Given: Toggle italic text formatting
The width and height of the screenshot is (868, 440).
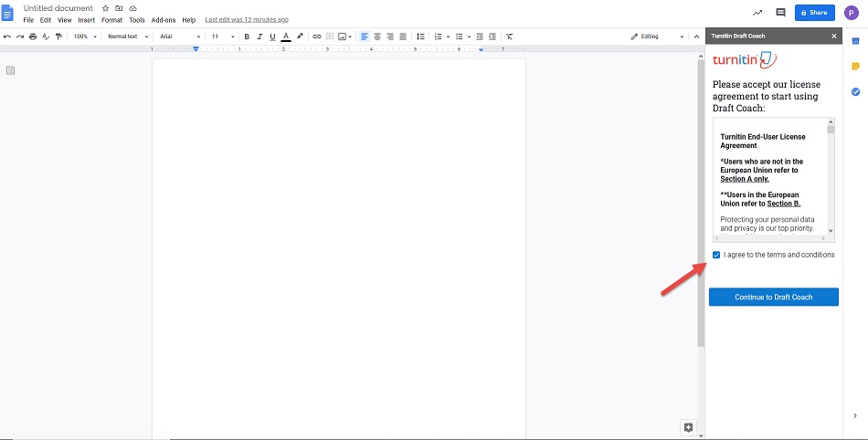Looking at the screenshot, I should tap(259, 37).
